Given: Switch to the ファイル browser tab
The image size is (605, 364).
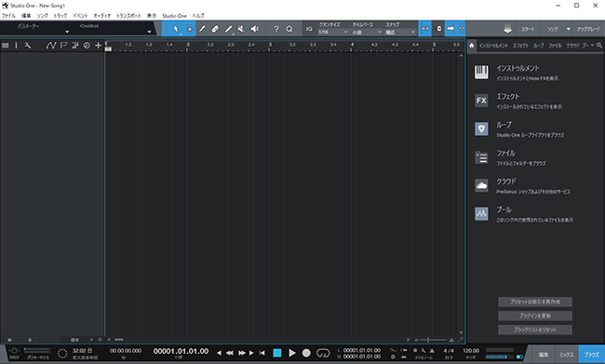Looking at the screenshot, I should pos(556,46).
